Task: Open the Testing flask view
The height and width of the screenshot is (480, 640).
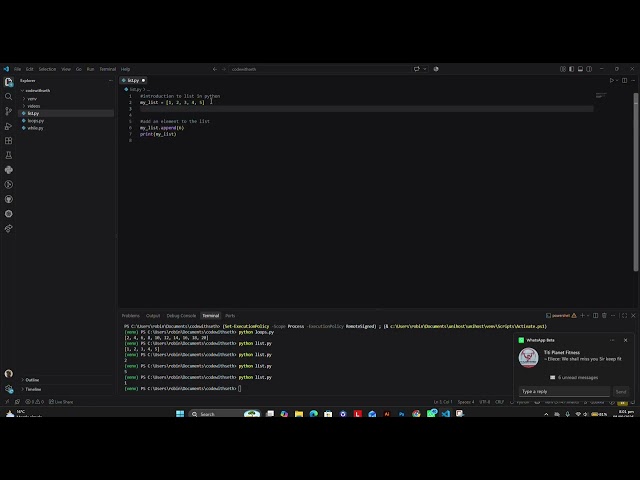Action: [x=9, y=155]
